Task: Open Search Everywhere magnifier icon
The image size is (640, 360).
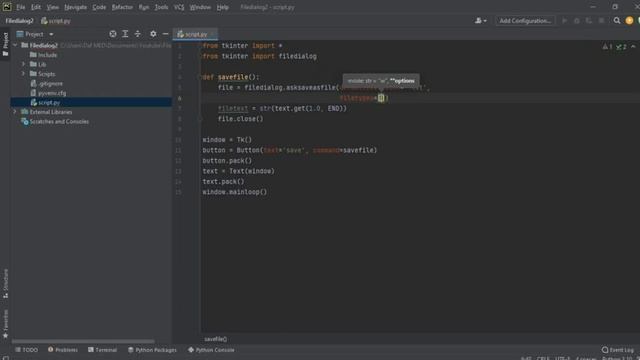Action: [x=617, y=20]
